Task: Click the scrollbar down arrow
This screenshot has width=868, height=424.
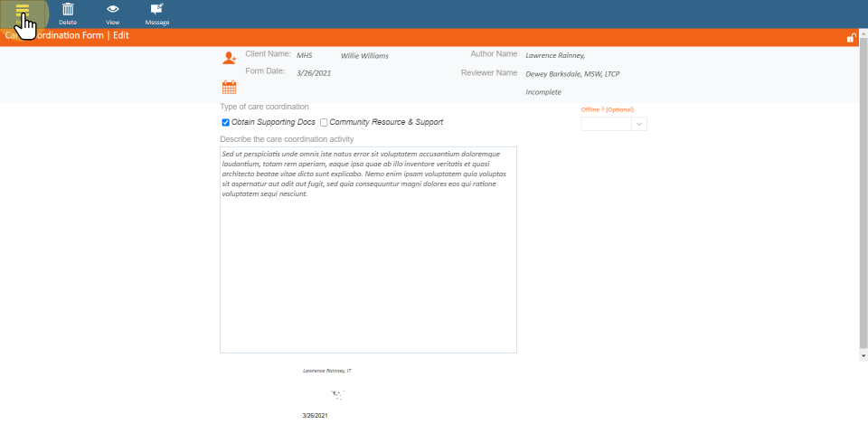Action: 863,356
